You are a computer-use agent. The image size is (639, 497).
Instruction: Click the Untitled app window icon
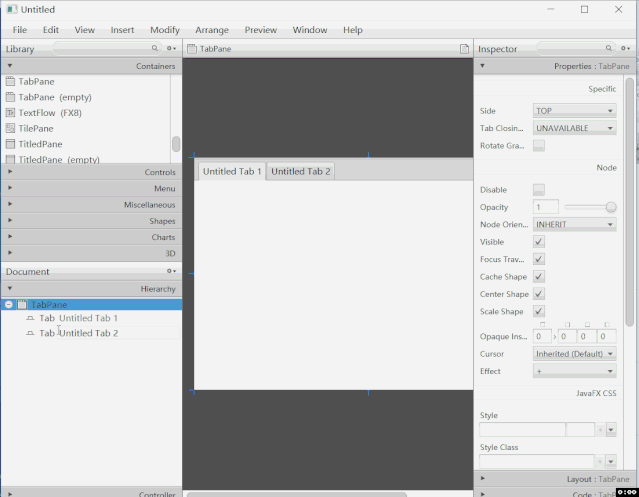click(11, 9)
